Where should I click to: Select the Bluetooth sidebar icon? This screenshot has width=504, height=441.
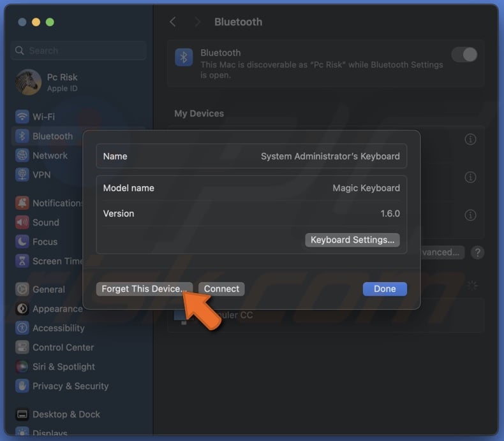coord(22,136)
